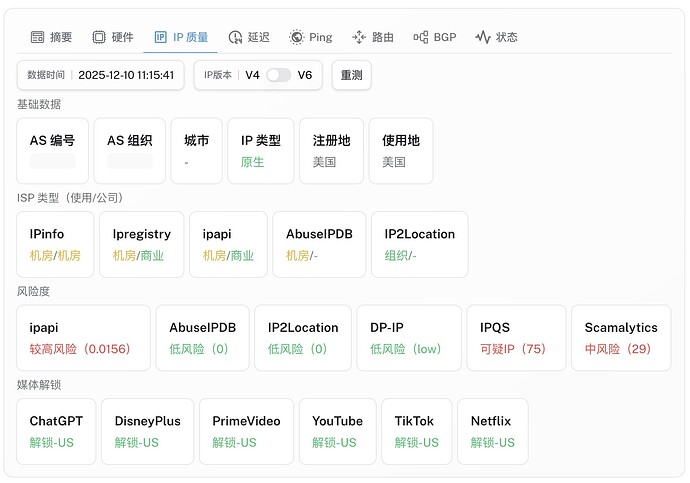690x483 pixels.
Task: Click the Ipregistry 机房/商业 card
Action: pos(141,245)
